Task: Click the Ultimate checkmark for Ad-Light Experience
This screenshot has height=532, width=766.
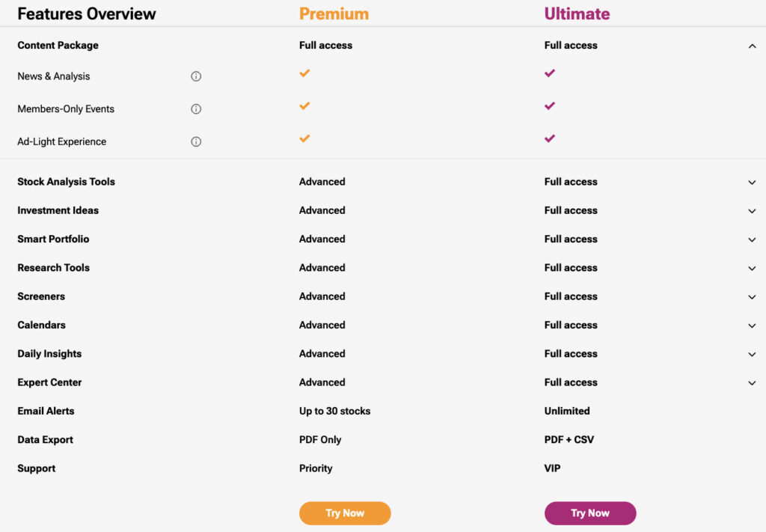Action: click(550, 138)
